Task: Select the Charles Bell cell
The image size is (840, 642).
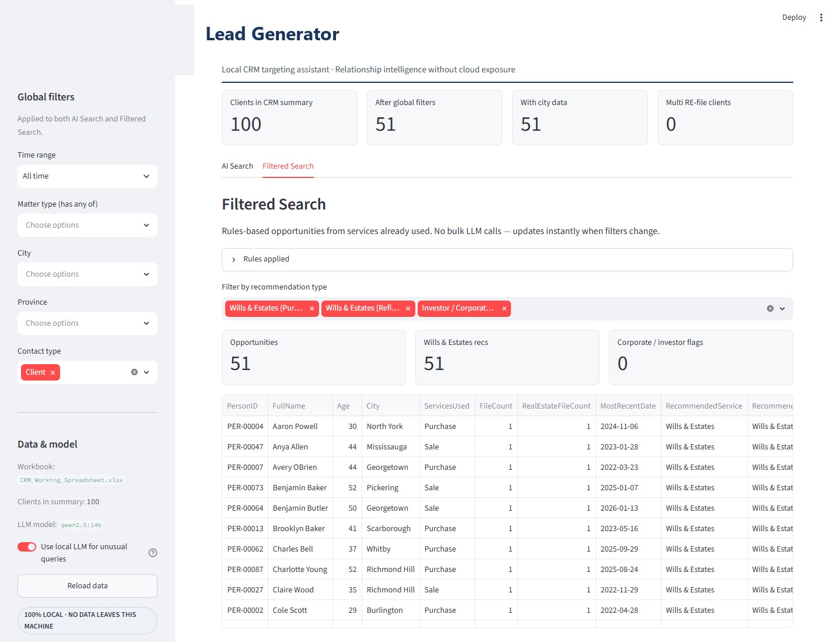Action: 300,549
